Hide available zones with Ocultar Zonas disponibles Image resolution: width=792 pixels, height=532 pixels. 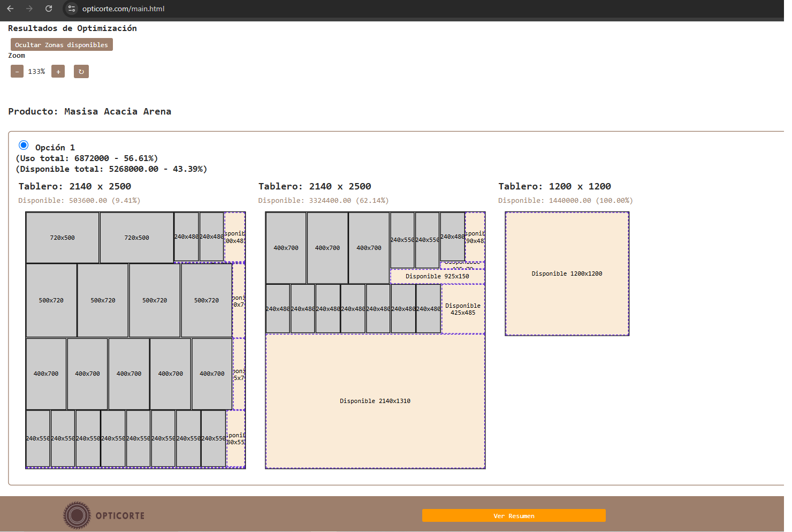click(62, 45)
